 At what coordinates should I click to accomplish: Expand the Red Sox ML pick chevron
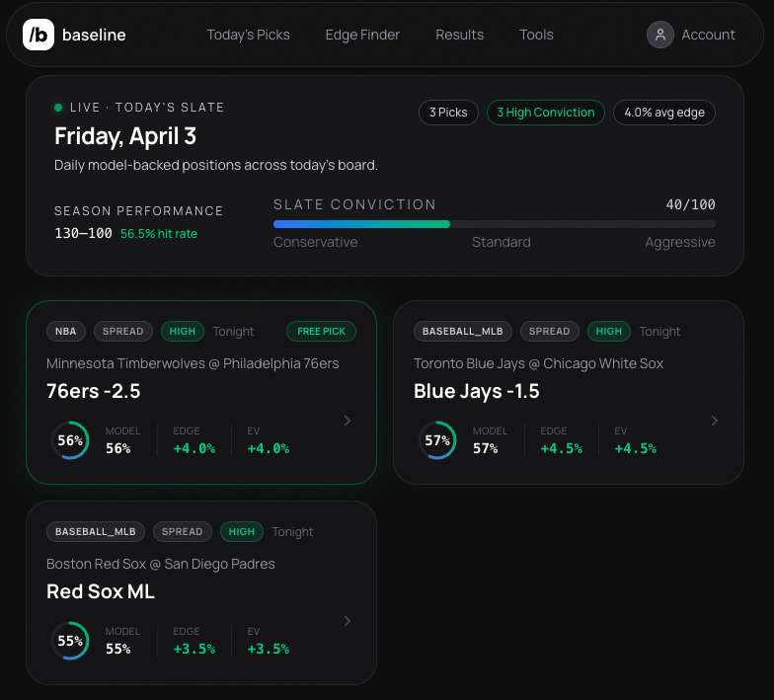point(348,621)
